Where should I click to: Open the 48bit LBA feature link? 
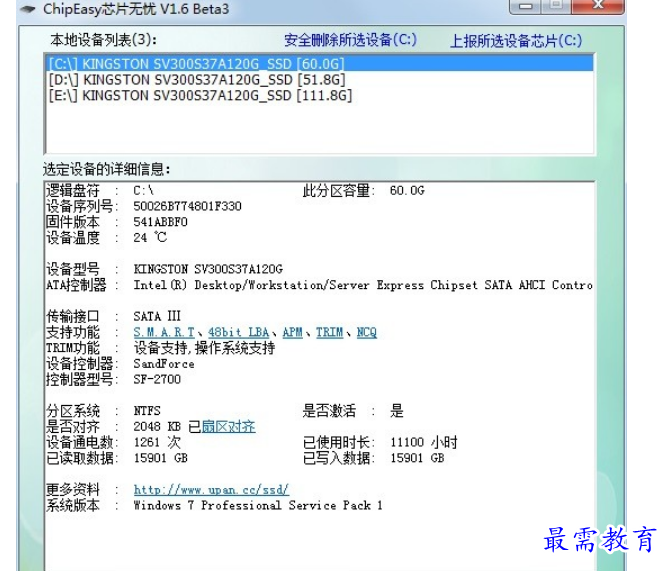[238, 333]
